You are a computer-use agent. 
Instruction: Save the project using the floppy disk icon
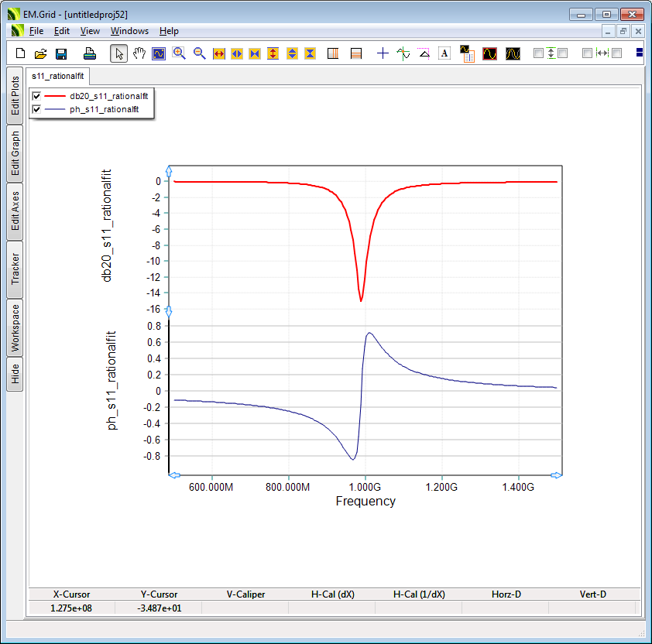tap(61, 53)
